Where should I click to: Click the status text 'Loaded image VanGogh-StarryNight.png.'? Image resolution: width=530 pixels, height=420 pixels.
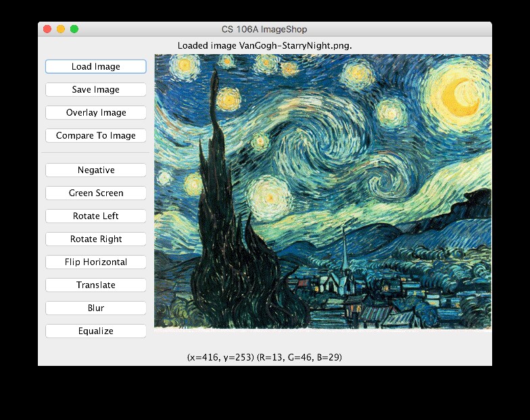(265, 46)
